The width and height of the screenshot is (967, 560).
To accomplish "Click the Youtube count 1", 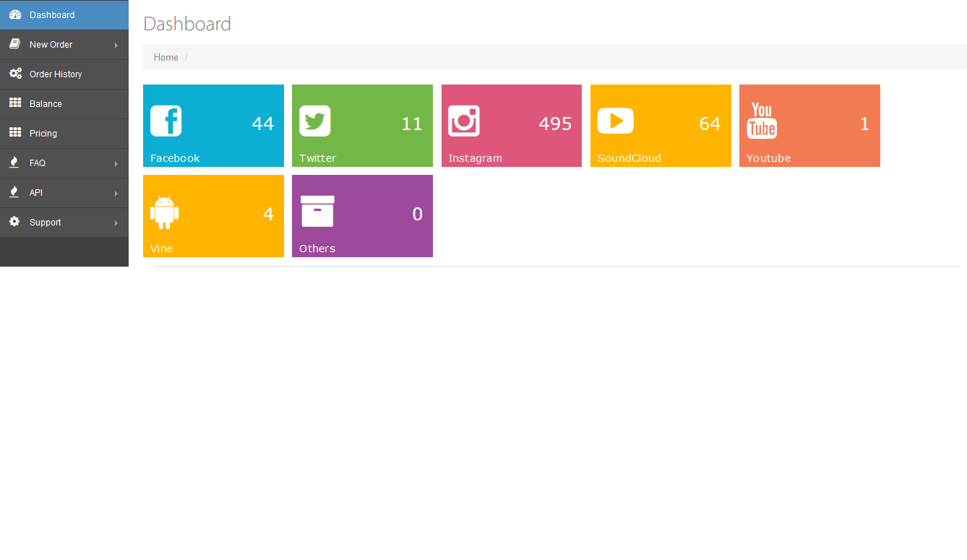I will click(x=864, y=124).
